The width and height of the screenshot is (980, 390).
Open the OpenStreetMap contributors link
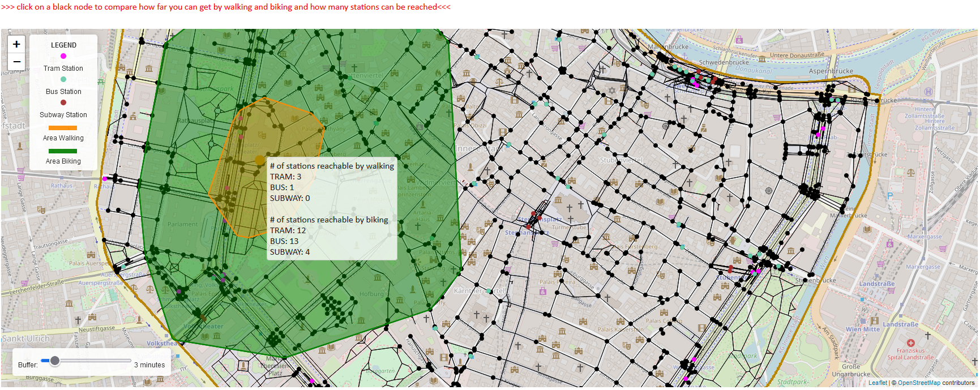pos(919,383)
